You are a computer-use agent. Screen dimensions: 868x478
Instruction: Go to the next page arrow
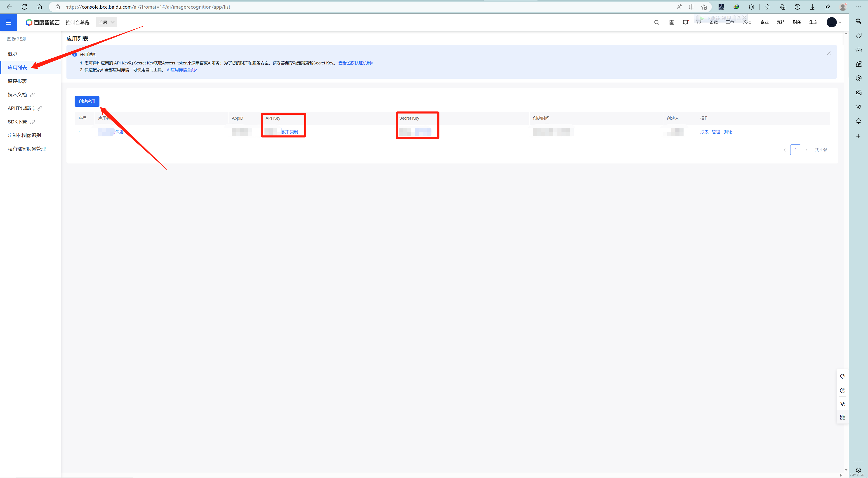coord(806,150)
